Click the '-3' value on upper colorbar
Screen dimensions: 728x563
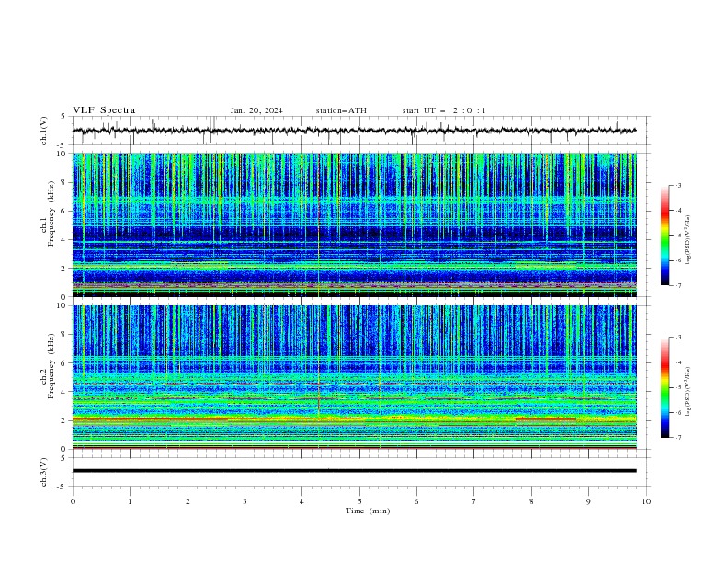[x=677, y=185]
